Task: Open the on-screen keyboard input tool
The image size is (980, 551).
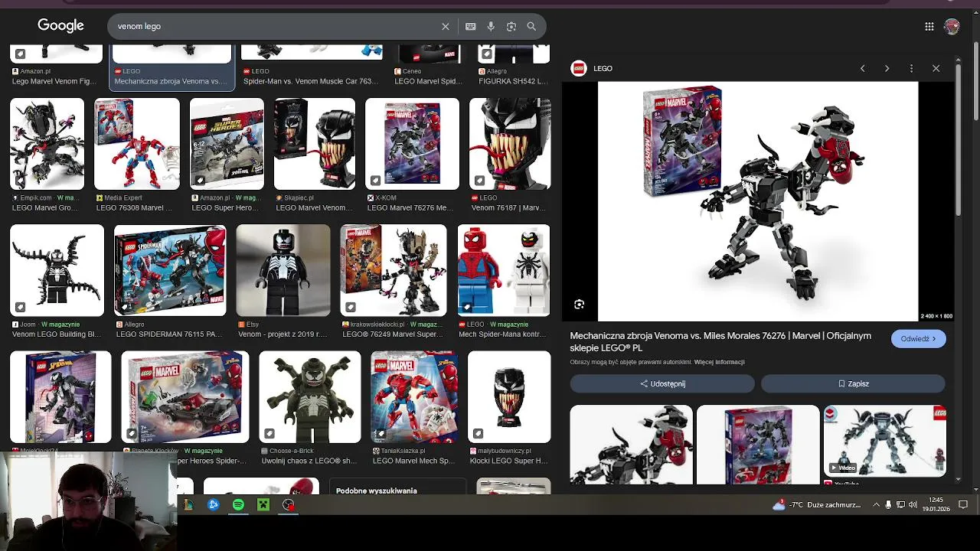Action: click(x=471, y=26)
